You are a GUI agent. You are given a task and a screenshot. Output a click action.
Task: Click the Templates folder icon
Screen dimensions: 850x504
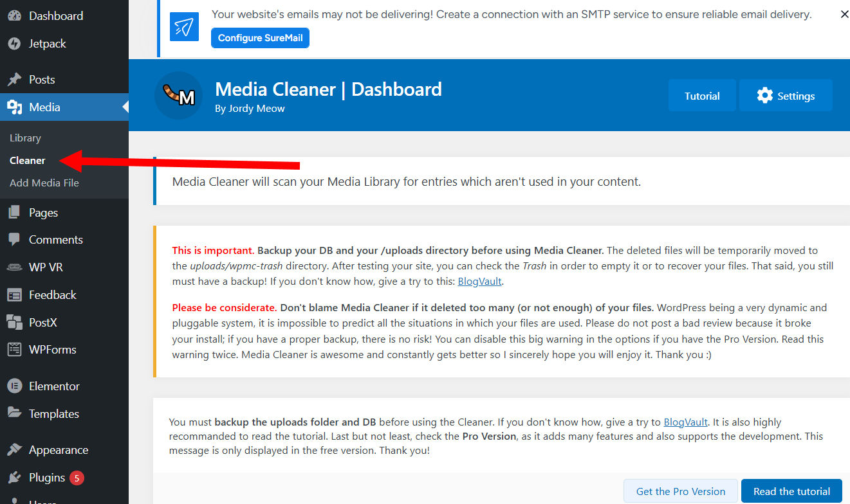14,414
